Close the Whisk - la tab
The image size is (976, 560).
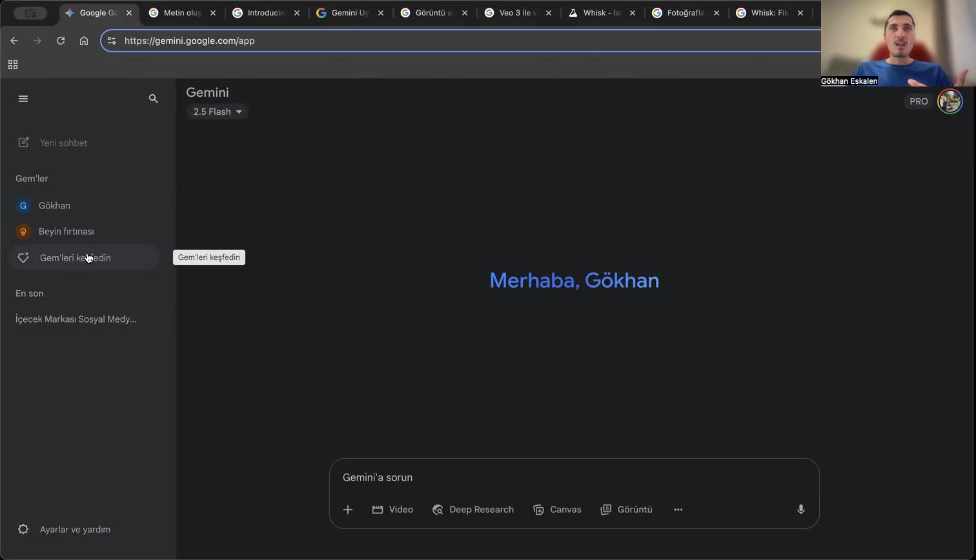pos(633,13)
